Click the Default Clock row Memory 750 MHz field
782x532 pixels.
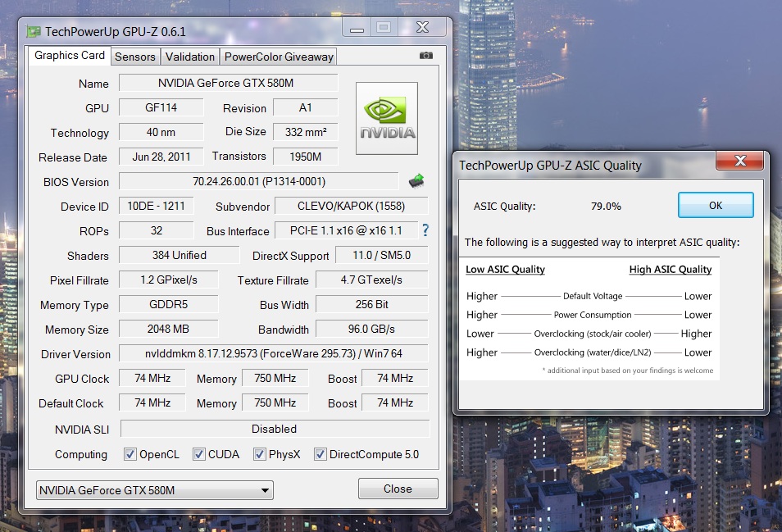click(x=275, y=402)
